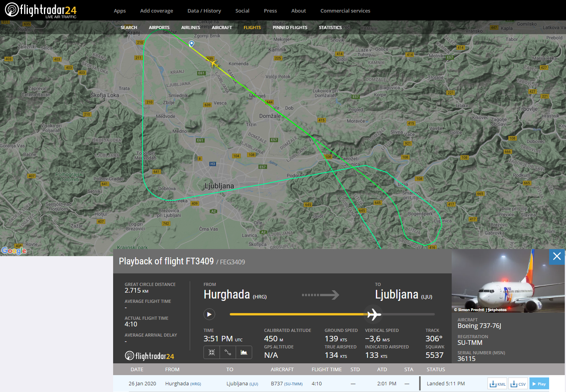Click the indicated airspeed 133 KTS

pos(376,355)
